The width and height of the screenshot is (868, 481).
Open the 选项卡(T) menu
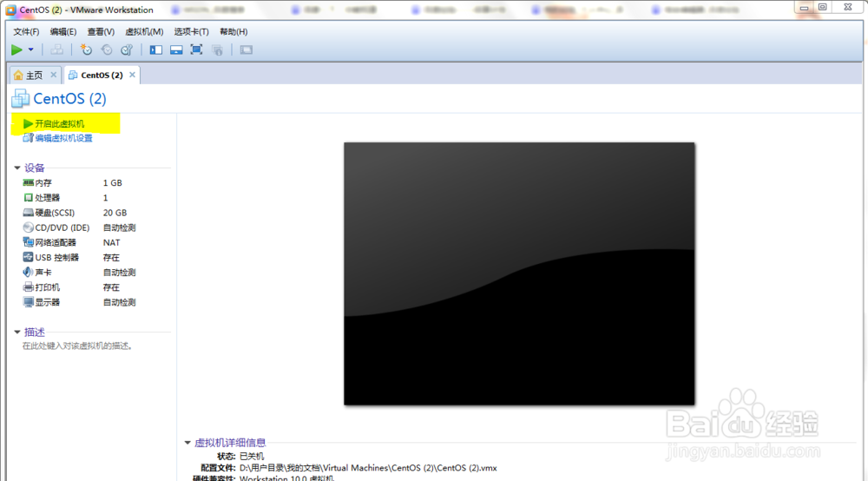[x=192, y=31]
